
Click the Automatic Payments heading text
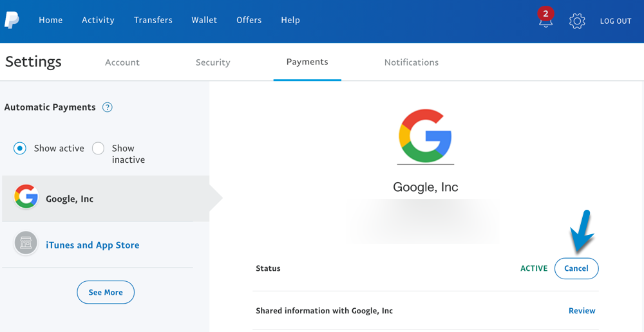click(50, 107)
